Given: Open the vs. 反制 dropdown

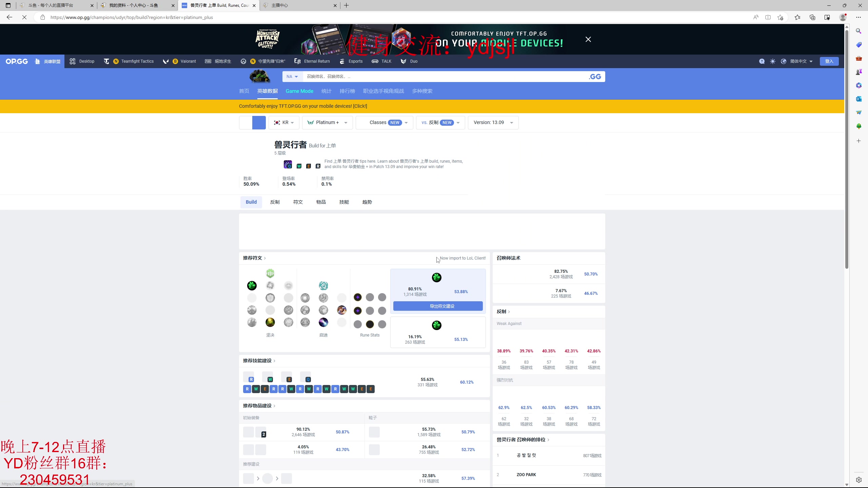Looking at the screenshot, I should 440,123.
